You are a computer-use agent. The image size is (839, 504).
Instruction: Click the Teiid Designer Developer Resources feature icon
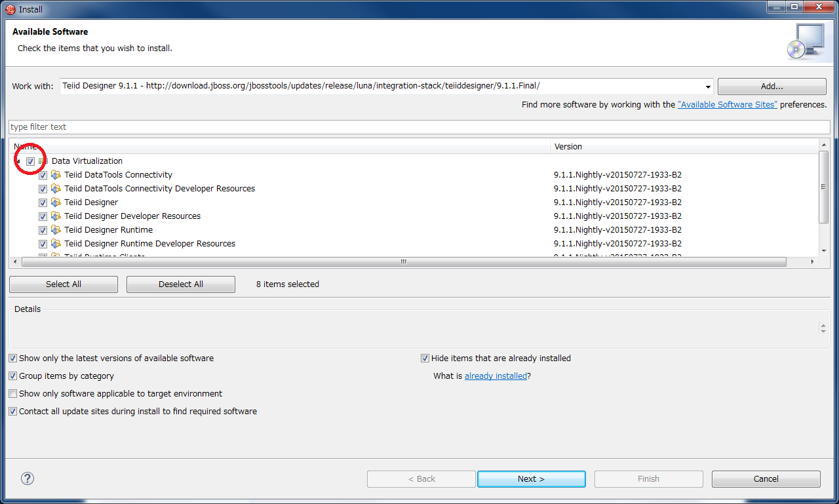coord(56,216)
